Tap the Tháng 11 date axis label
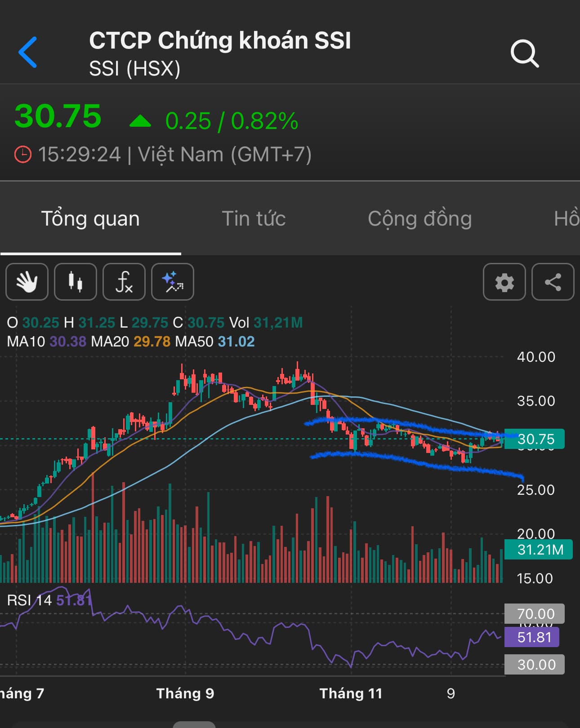This screenshot has height=728, width=580. (x=351, y=693)
